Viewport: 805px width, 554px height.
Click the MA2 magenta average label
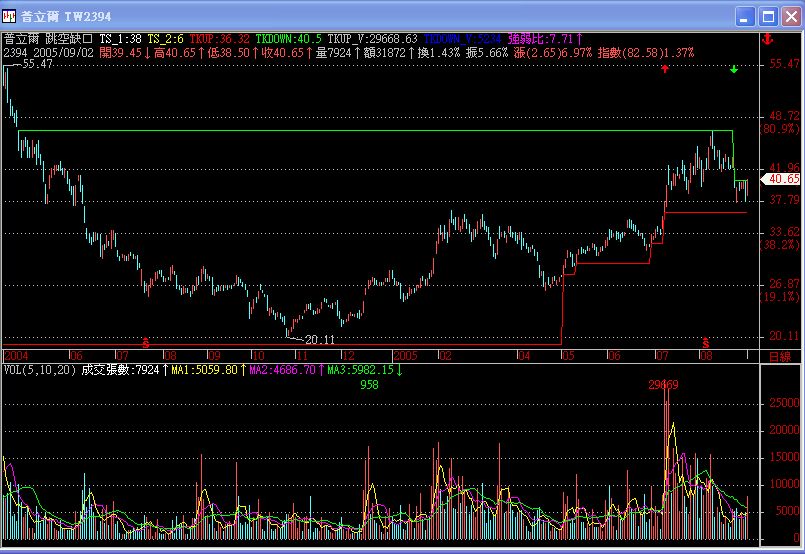283,371
